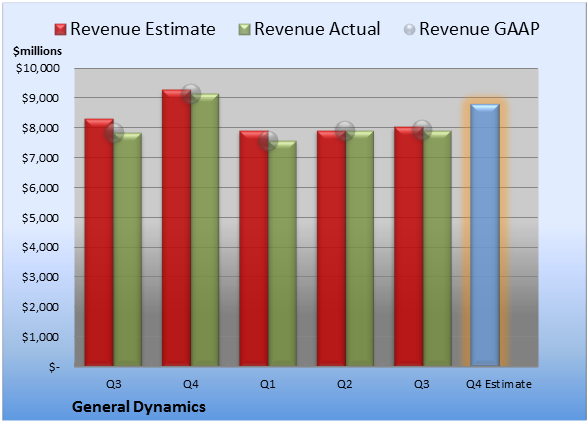Image resolution: width=588 pixels, height=422 pixels.
Task: Click the red Revenue Estimate legend swatch
Action: [x=60, y=30]
